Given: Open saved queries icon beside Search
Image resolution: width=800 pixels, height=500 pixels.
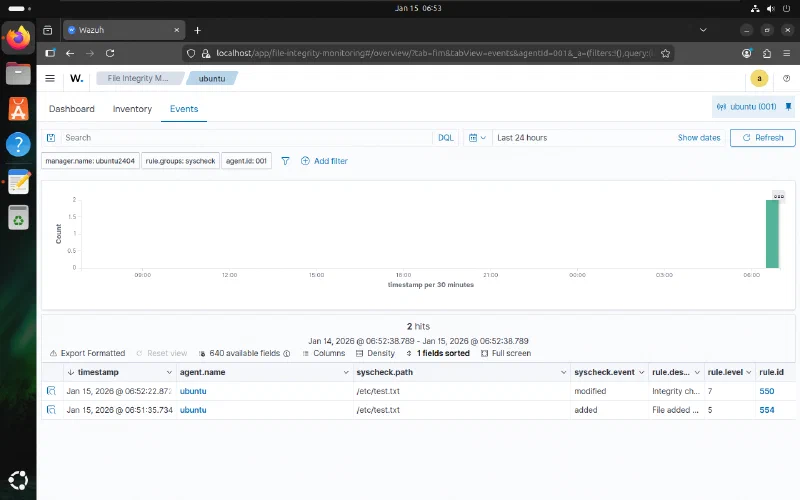Looking at the screenshot, I should 51,138.
